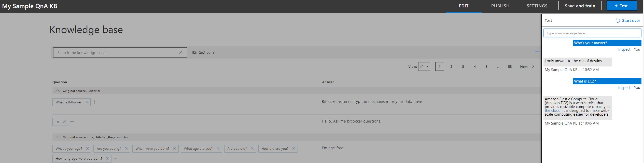Delete the 'What's your age?' chip

pos(87,148)
